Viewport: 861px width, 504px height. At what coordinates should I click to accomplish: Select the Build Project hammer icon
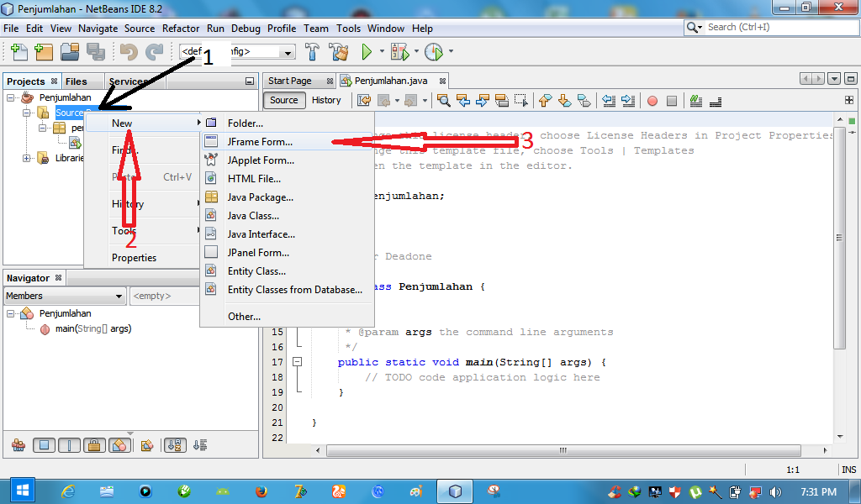pyautogui.click(x=310, y=52)
